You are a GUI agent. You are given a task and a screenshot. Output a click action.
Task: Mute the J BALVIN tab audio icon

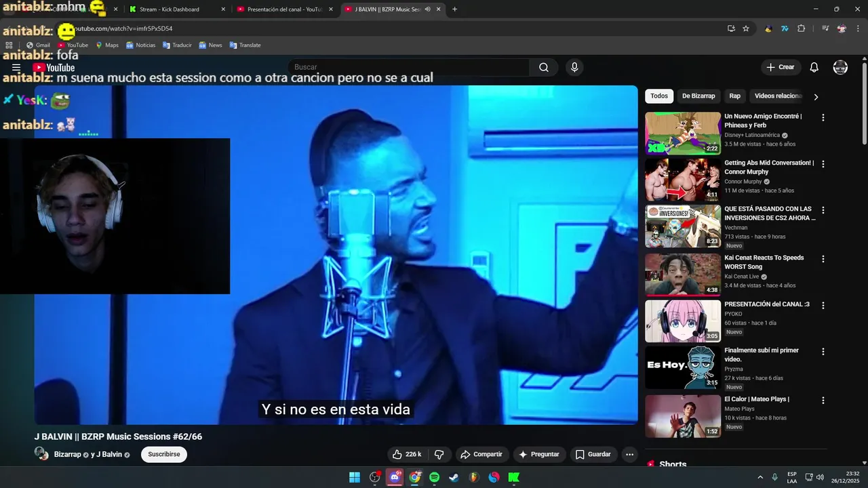[427, 9]
